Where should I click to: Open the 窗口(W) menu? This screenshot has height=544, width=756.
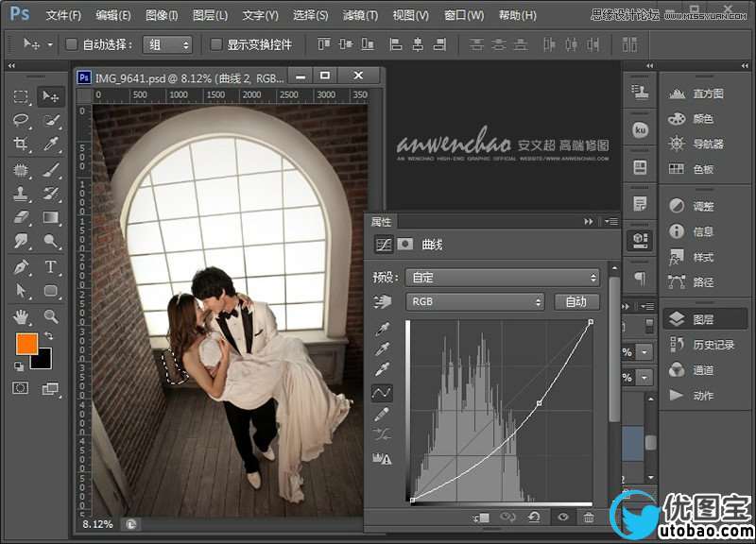464,15
